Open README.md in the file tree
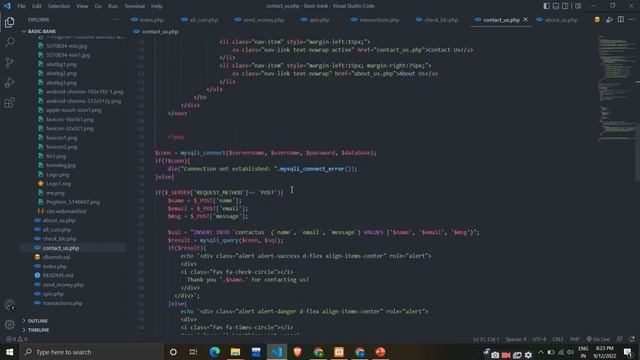The image size is (640, 360). (x=58, y=276)
